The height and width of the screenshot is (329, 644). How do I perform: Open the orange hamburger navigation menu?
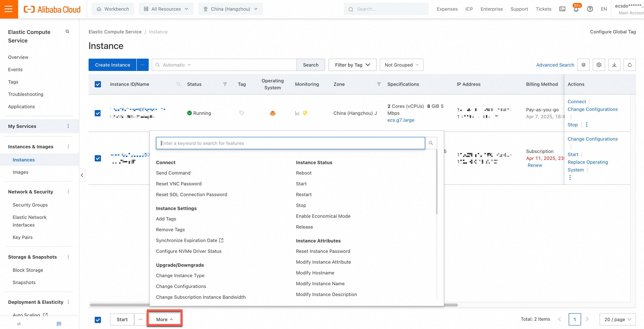[9, 9]
